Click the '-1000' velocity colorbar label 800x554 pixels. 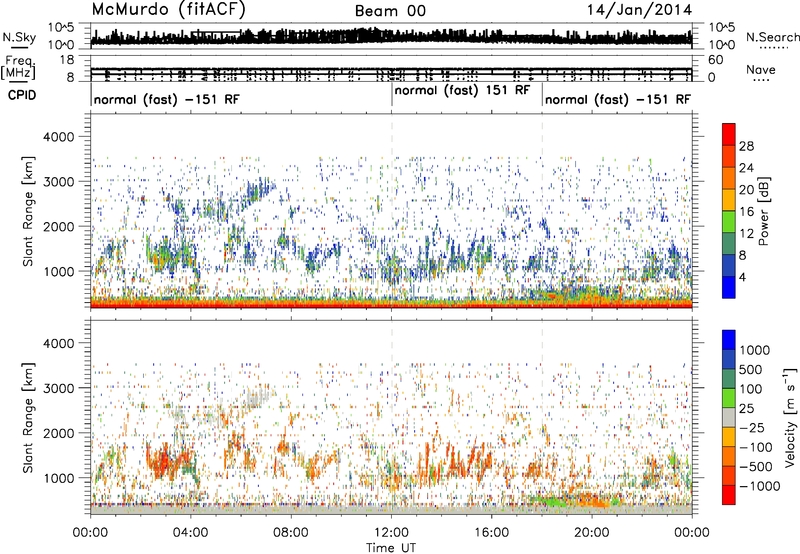click(759, 486)
